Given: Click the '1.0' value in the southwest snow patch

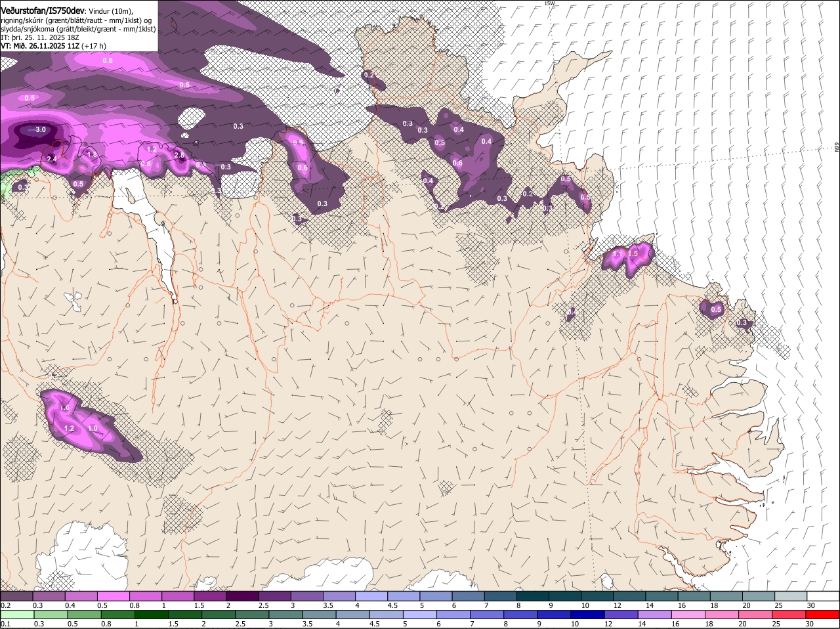Looking at the screenshot, I should point(93,428).
